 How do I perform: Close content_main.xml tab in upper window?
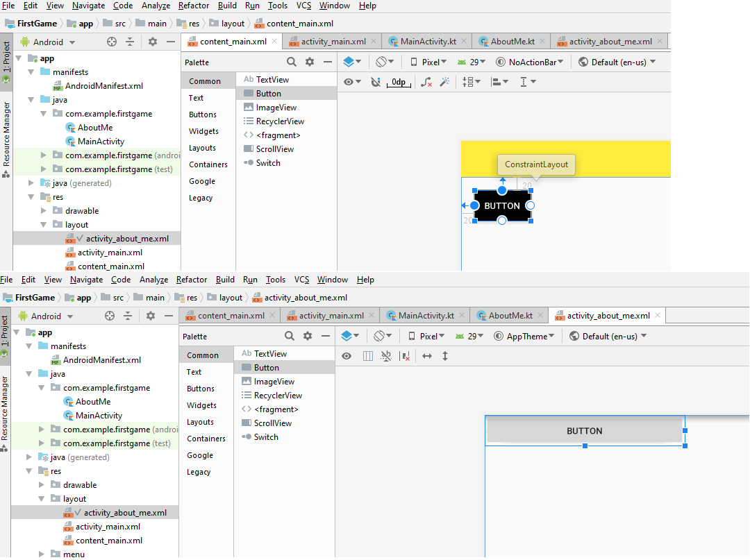point(274,42)
